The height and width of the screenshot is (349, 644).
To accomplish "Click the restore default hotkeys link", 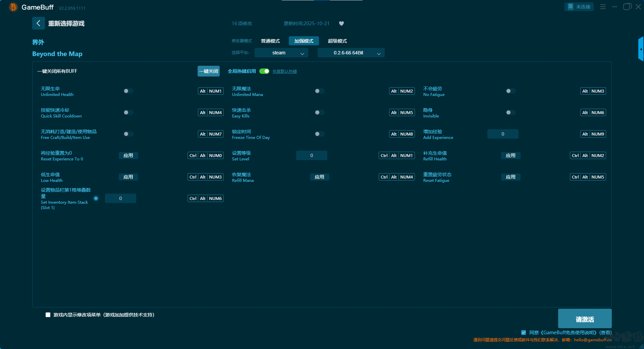I will 284,71.
